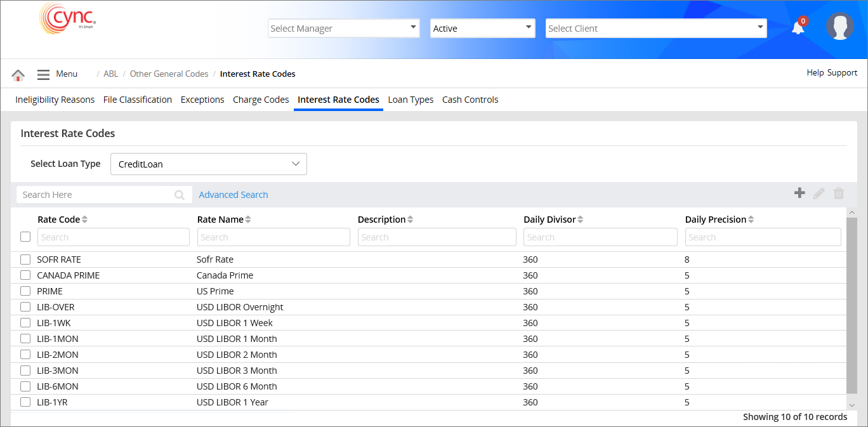
Task: Go to the Loan Types tab
Action: click(x=411, y=100)
